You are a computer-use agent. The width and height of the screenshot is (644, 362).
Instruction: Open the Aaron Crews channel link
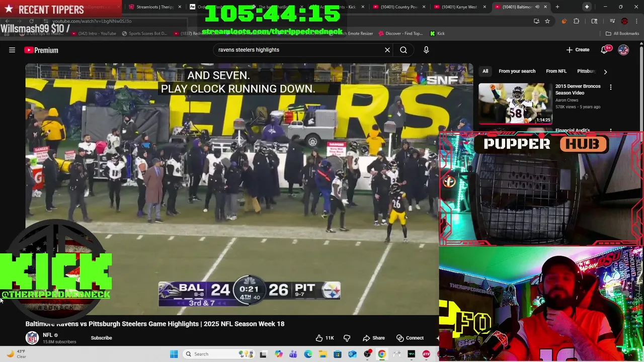tap(567, 100)
